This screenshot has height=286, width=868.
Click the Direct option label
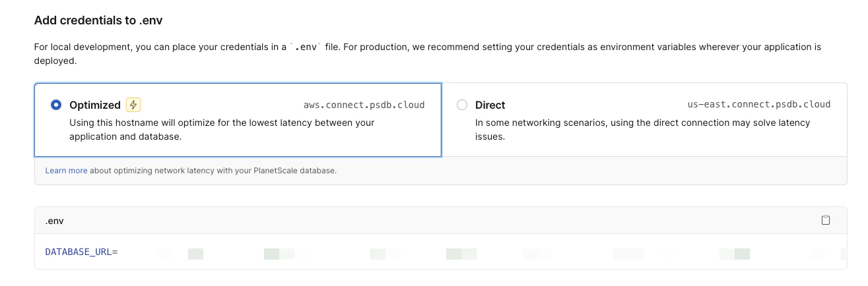(490, 105)
